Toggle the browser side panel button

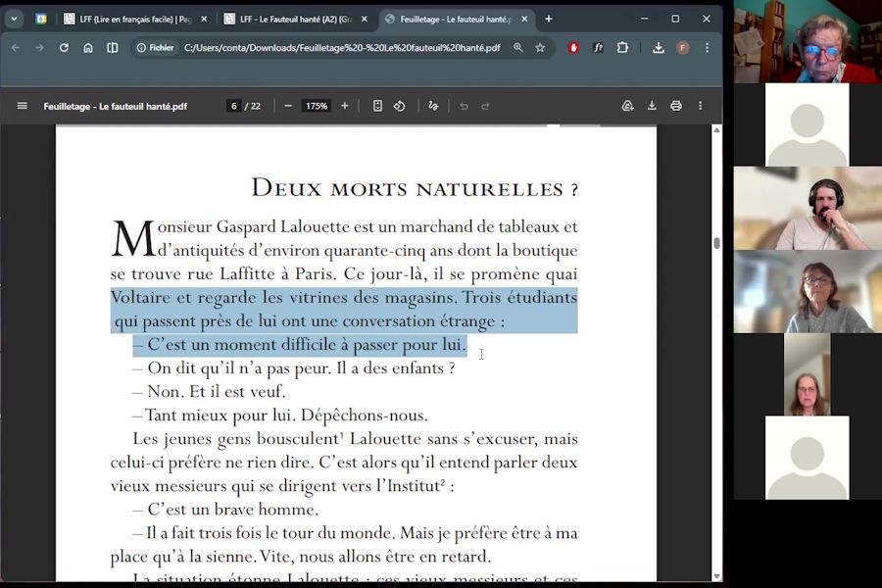pos(112,47)
